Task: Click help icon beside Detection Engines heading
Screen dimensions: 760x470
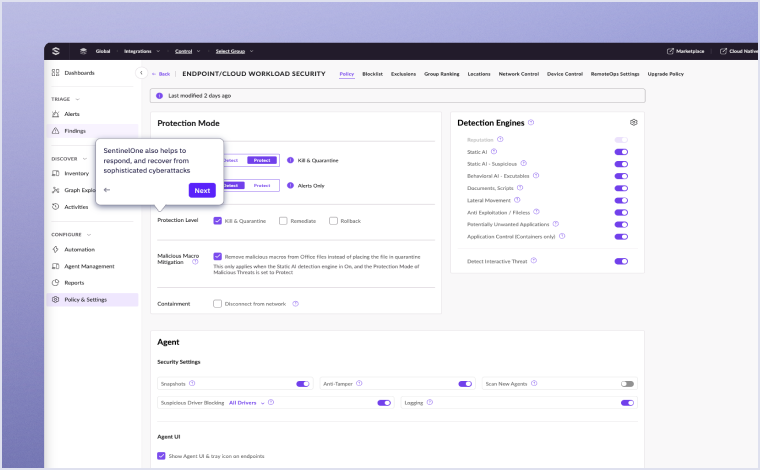Action: 531,123
